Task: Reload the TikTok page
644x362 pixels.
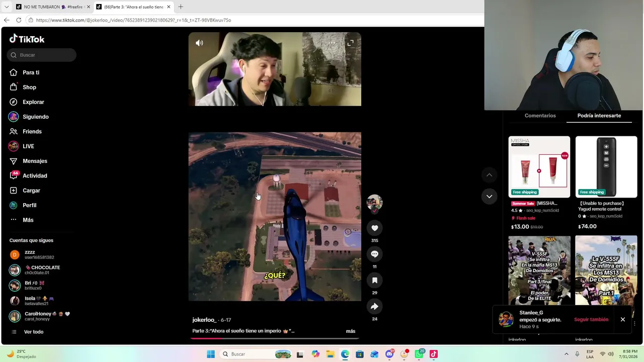Action: 19,20
